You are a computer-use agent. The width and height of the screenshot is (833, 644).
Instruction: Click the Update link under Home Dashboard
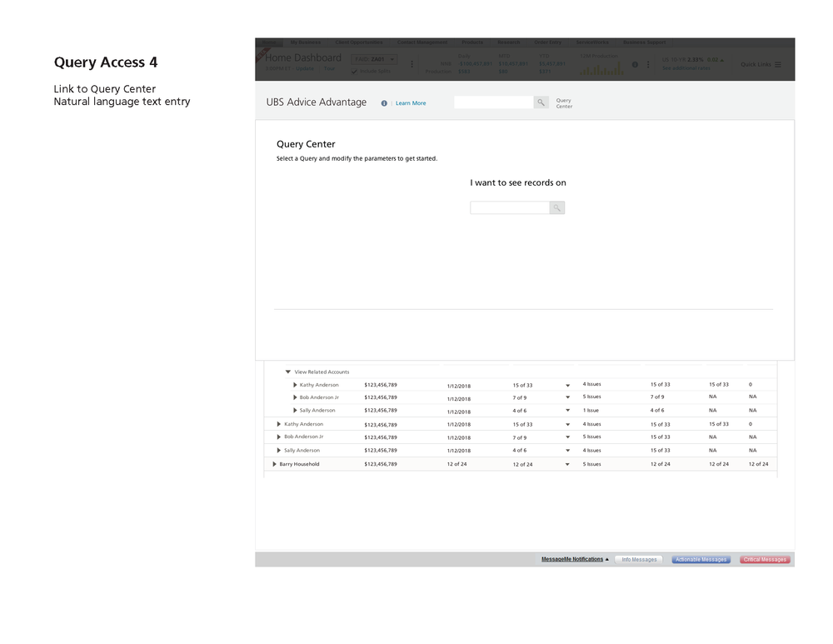pos(305,68)
